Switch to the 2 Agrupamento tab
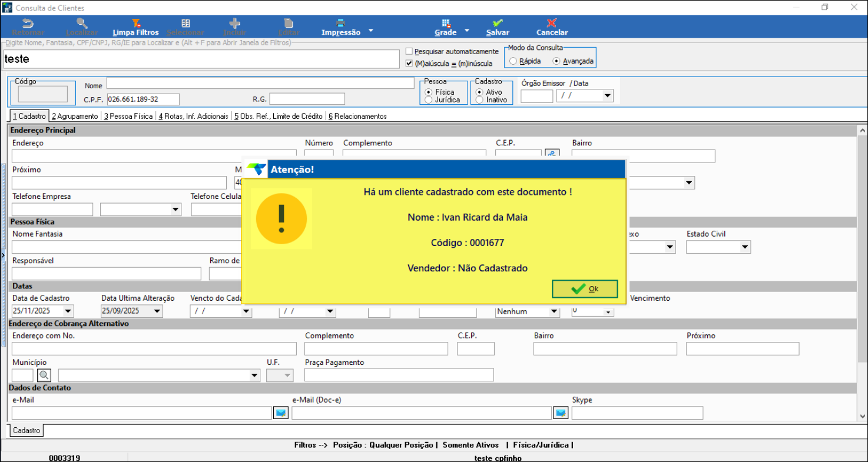This screenshot has height=462, width=868. point(75,117)
